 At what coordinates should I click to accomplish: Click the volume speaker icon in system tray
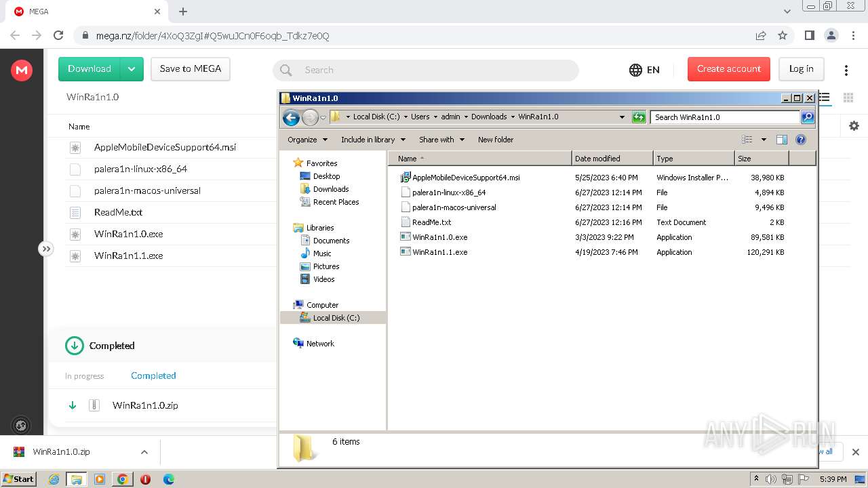pyautogui.click(x=771, y=479)
